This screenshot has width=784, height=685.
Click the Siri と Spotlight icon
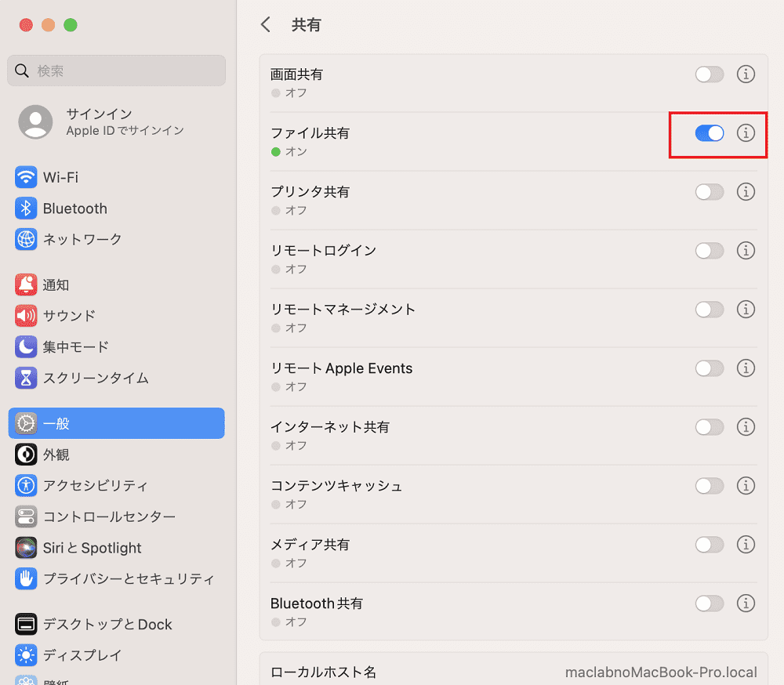tap(26, 548)
